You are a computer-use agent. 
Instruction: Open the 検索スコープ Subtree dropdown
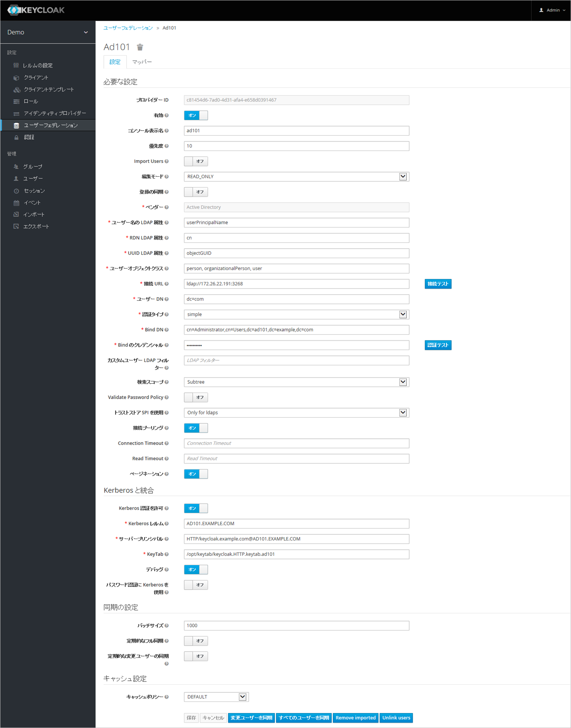[296, 382]
